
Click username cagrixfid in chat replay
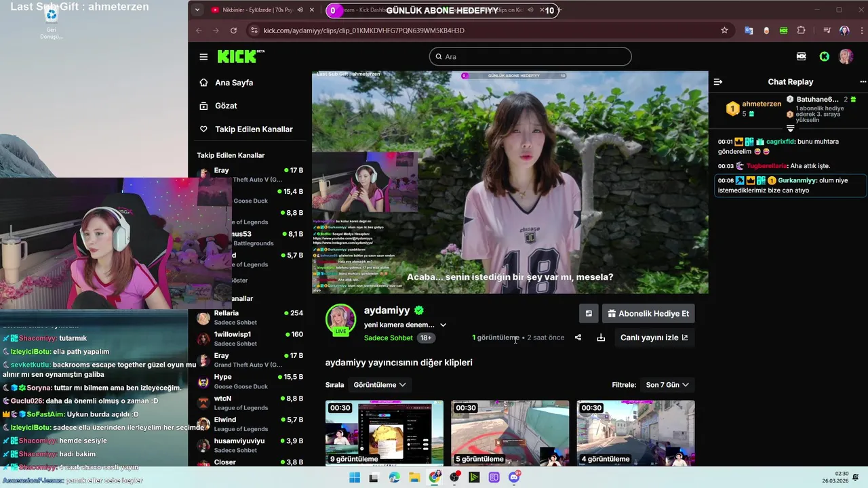click(x=781, y=142)
